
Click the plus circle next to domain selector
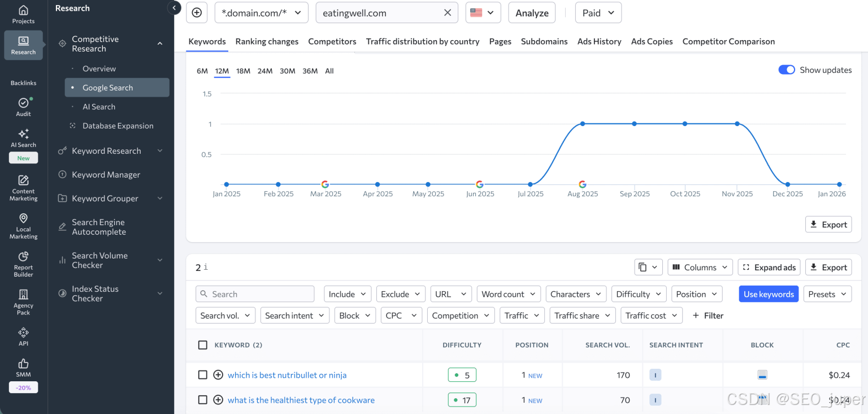197,12
